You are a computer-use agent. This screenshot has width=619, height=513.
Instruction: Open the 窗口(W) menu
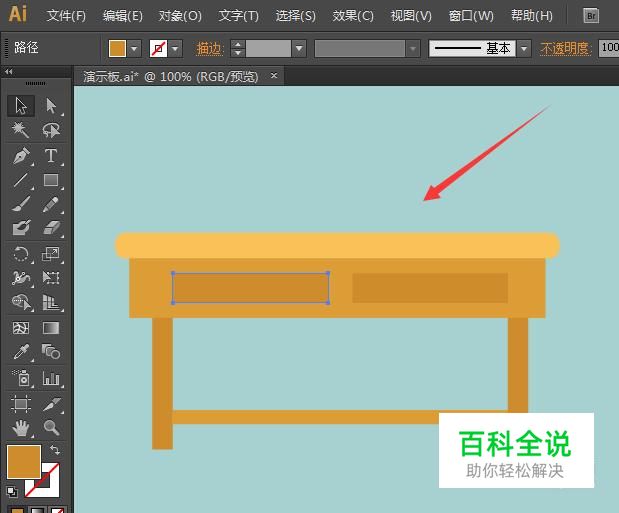[471, 16]
